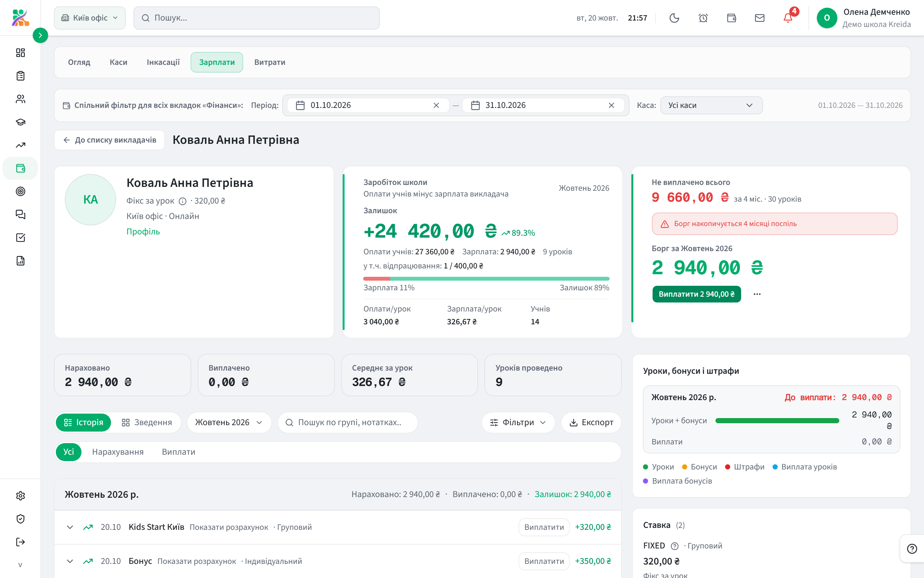The image size is (924, 578).
Task: Open the Фільтри dropdown
Action: [x=518, y=422]
